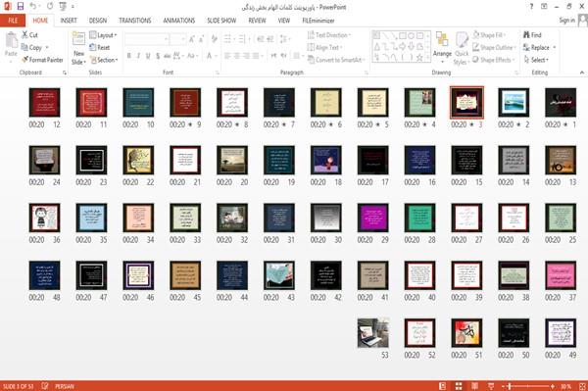Start slide show from beginning icon
The height and width of the screenshot is (391, 588).
63,7
